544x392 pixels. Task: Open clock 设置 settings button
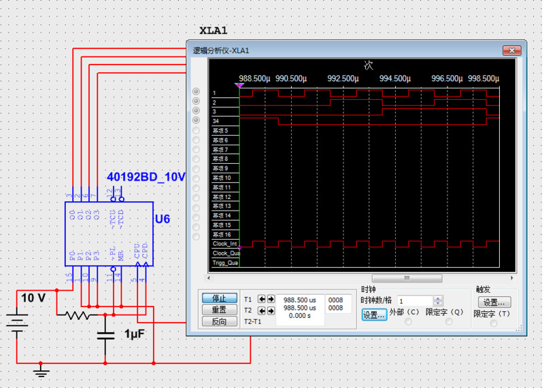pyautogui.click(x=374, y=315)
